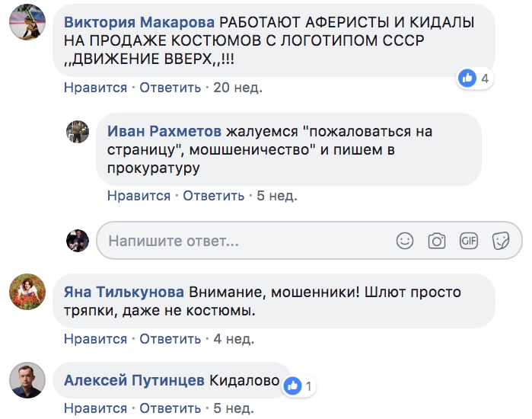Open the sticker picker icon

(500, 241)
